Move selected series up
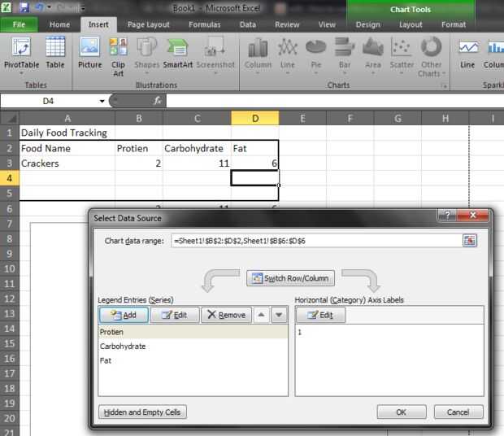The height and width of the screenshot is (436, 504). [261, 315]
